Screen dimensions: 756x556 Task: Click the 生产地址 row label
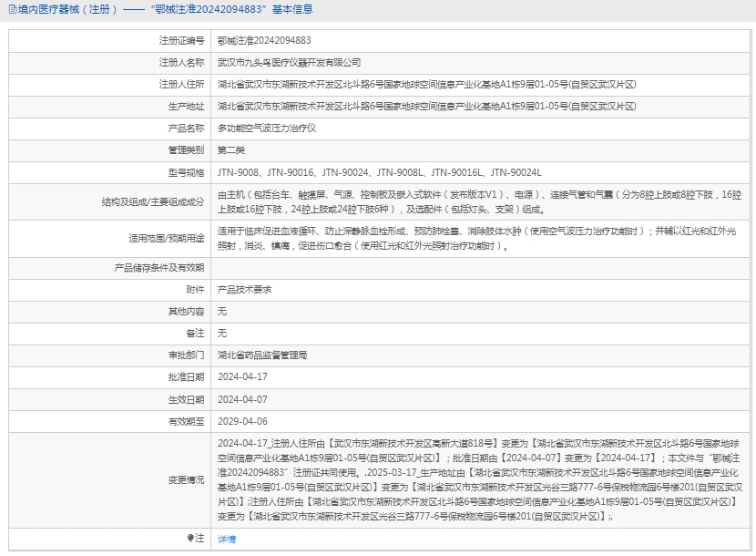tap(186, 107)
